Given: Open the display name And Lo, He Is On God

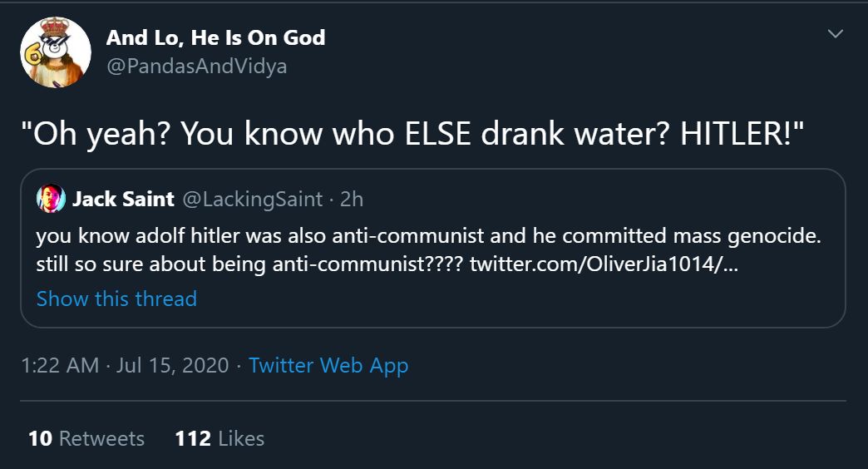Looking at the screenshot, I should (x=215, y=37).
